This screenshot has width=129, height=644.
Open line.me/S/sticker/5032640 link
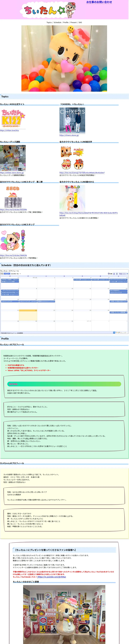click(13, 210)
